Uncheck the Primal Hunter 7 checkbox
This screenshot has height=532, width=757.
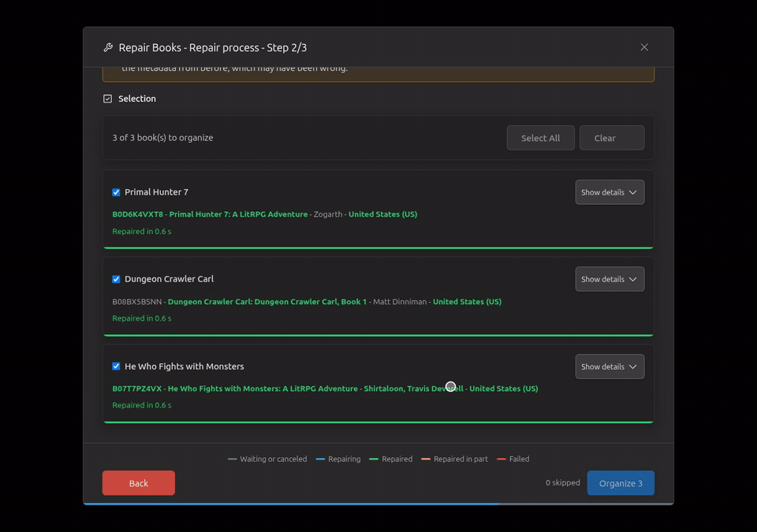(117, 192)
